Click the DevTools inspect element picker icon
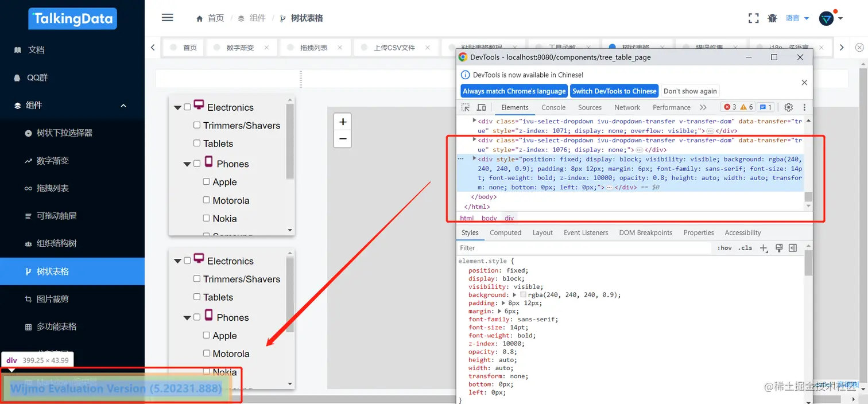This screenshot has width=868, height=404. point(466,107)
